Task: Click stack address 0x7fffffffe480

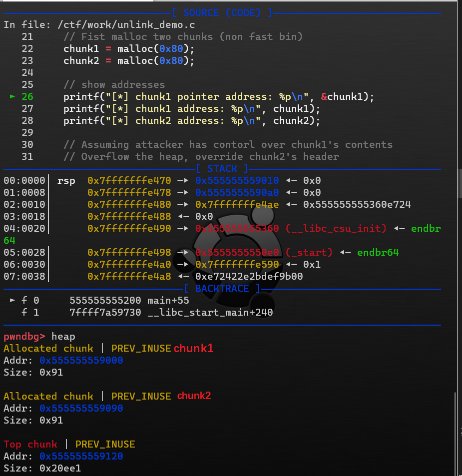Action: pos(129,205)
